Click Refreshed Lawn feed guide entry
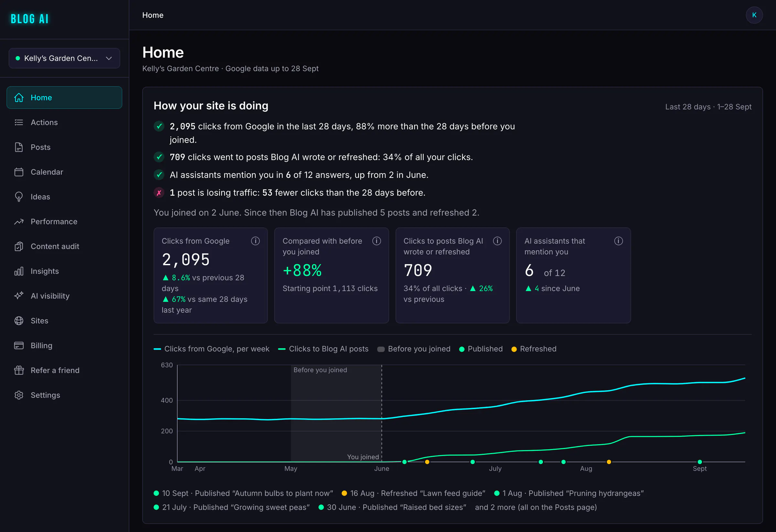Screen dimensions: 776x532 coord(413,493)
